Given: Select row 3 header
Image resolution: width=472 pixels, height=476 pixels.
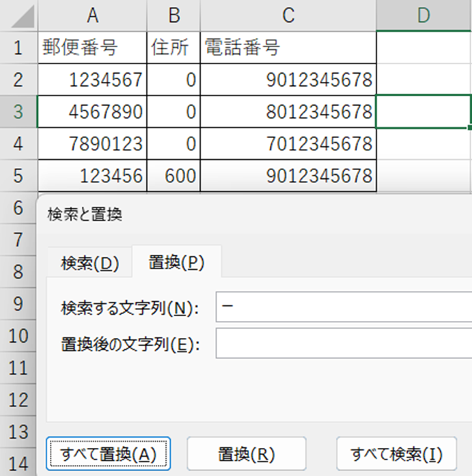Looking at the screenshot, I should (18, 111).
